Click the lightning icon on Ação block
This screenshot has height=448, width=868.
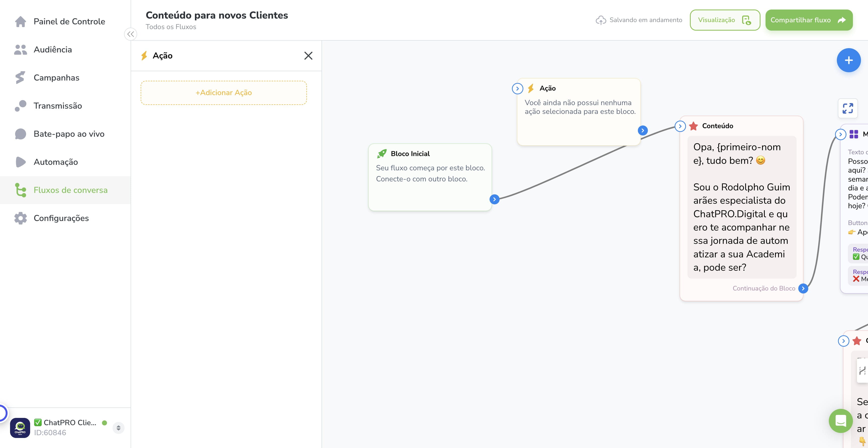pyautogui.click(x=531, y=88)
